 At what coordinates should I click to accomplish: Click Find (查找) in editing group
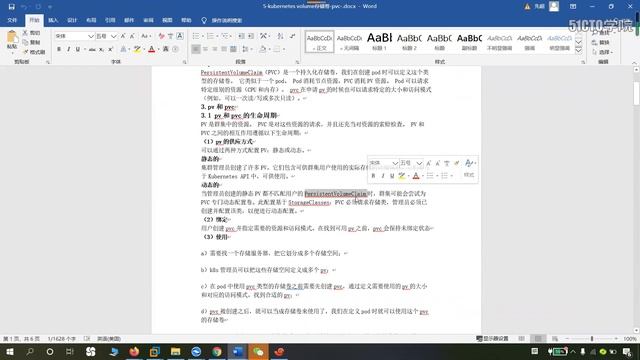[603, 33]
